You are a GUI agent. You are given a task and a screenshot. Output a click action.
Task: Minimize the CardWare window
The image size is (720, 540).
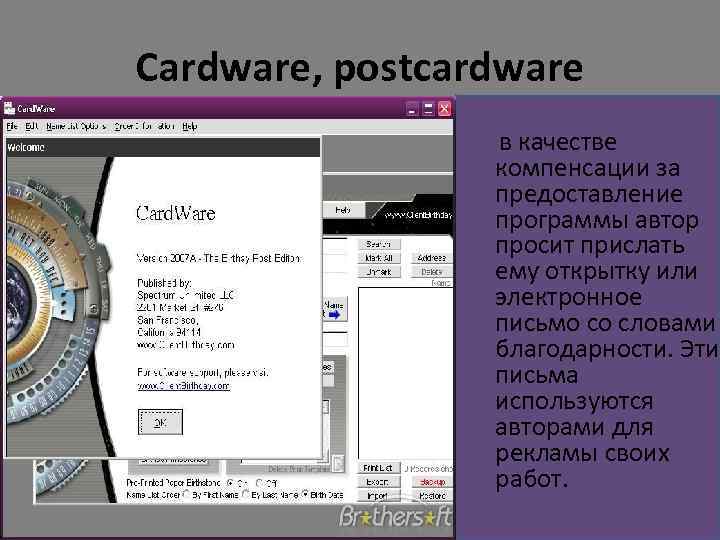[x=412, y=109]
